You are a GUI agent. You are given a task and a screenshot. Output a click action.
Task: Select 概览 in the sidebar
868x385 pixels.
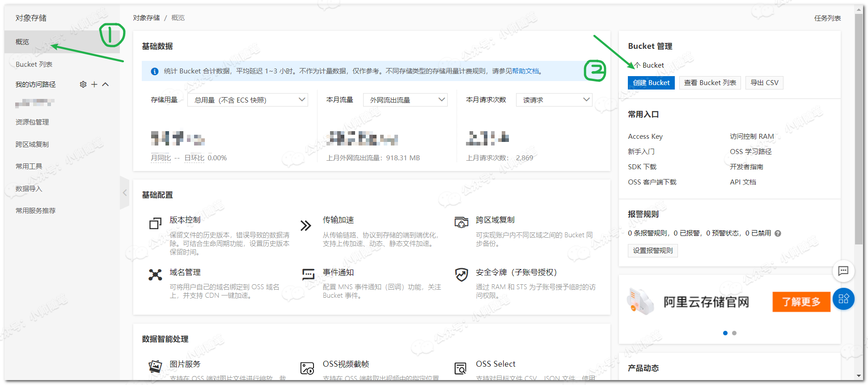62,42
